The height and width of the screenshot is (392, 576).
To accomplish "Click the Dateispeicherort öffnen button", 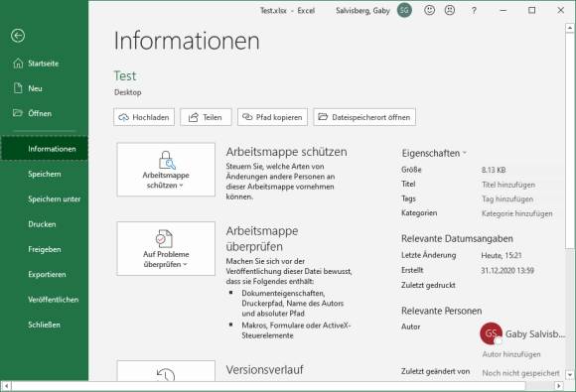I will [x=364, y=117].
